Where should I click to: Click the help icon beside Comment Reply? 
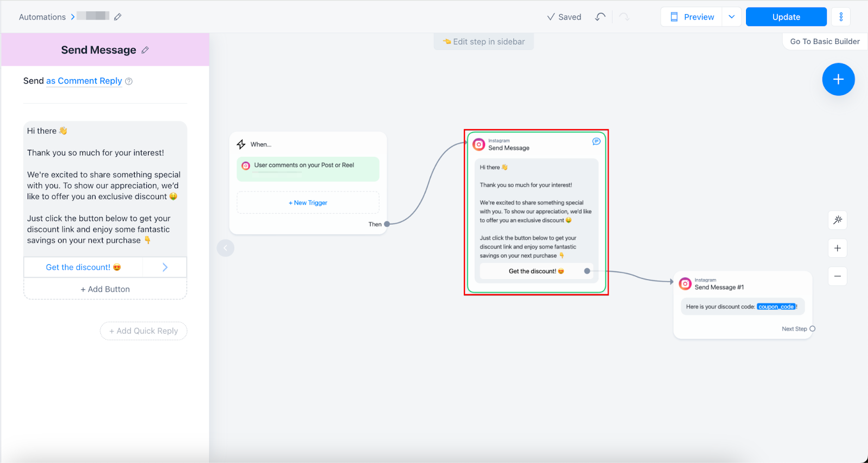click(129, 81)
